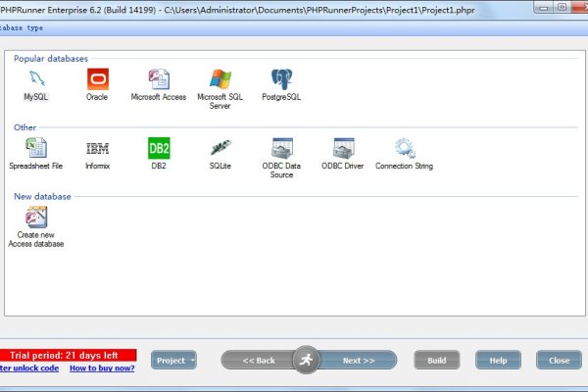Select Microsoft Access database type
This screenshot has width=588, height=392.
click(159, 80)
